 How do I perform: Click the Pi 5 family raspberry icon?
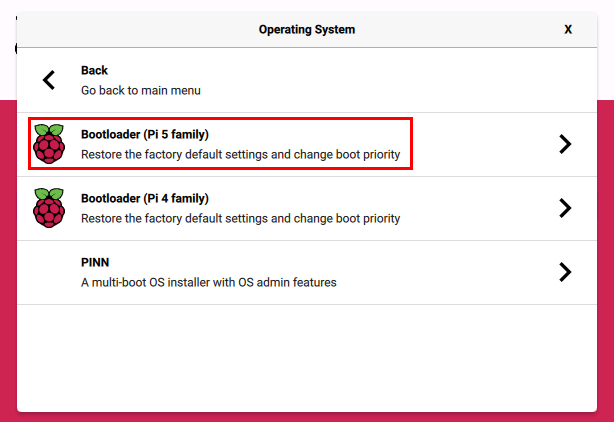(48, 144)
